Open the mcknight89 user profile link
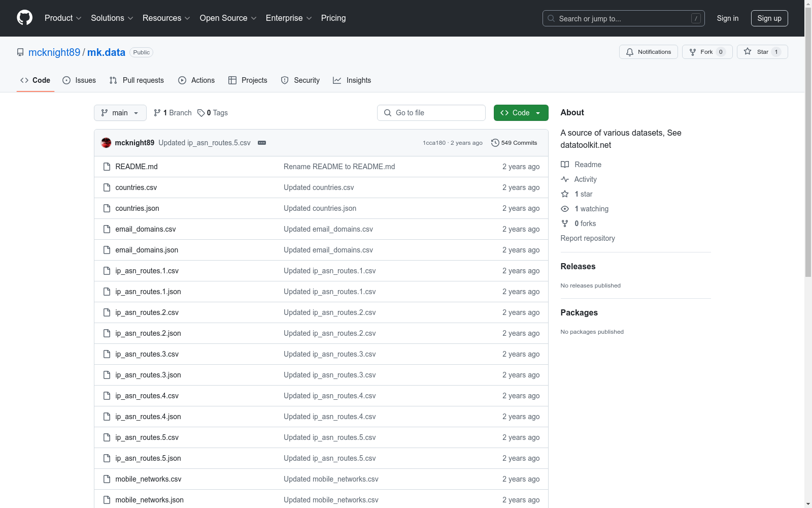Screen dimensions: 812x508 54,52
